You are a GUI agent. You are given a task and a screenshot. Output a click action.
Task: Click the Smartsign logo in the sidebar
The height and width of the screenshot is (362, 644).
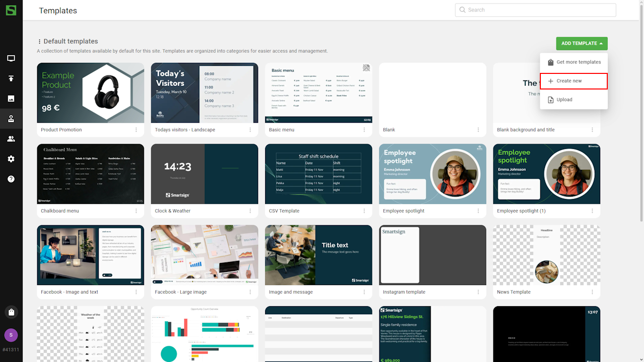[11, 10]
